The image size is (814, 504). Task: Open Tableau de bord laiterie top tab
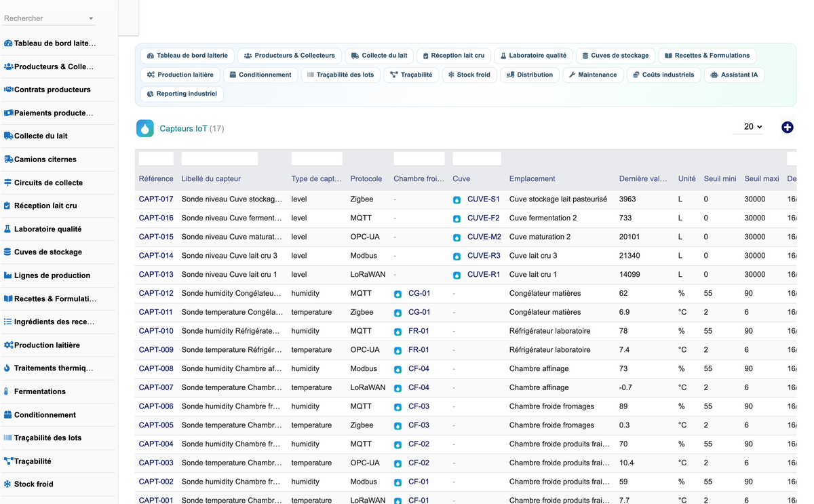pos(188,56)
